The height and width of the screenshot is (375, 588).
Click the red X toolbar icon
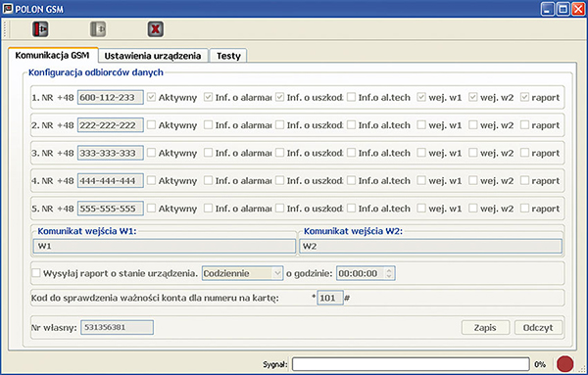click(x=155, y=29)
